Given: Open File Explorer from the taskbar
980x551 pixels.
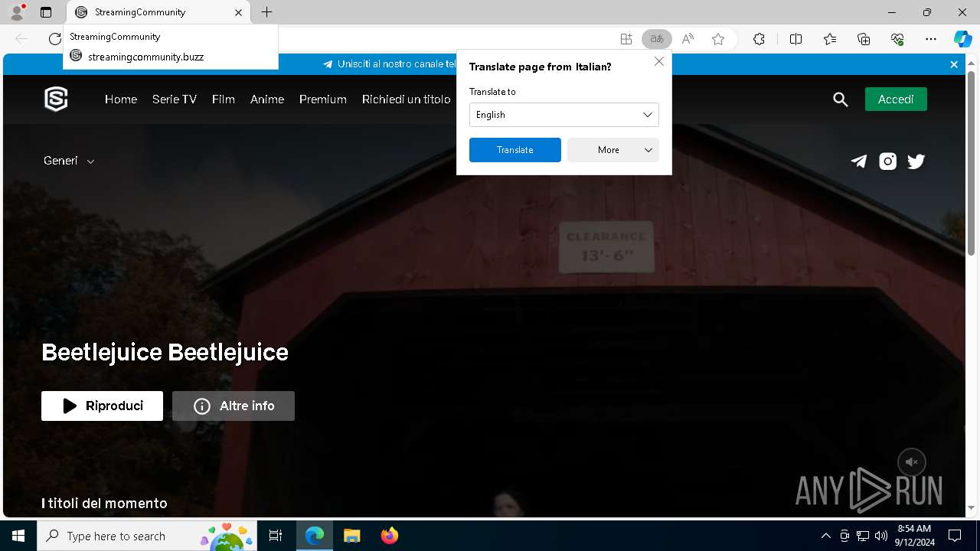Looking at the screenshot, I should tap(351, 536).
